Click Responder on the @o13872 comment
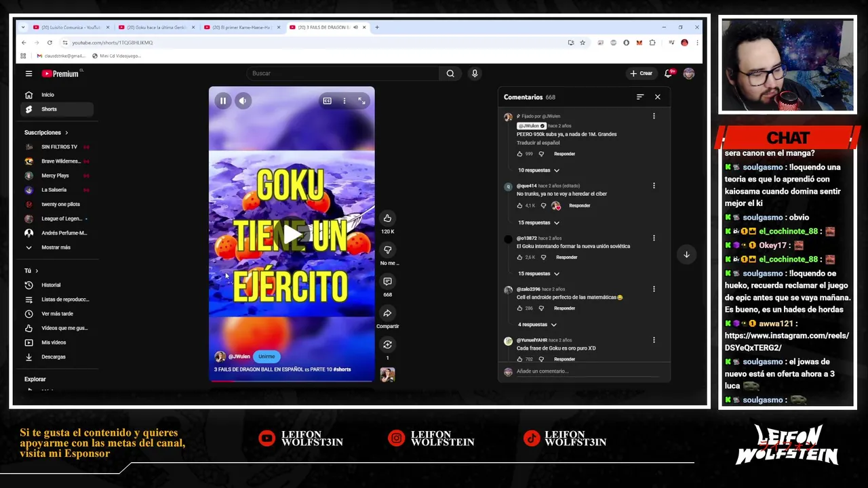Screen dimensions: 868x488 pyautogui.click(x=567, y=258)
